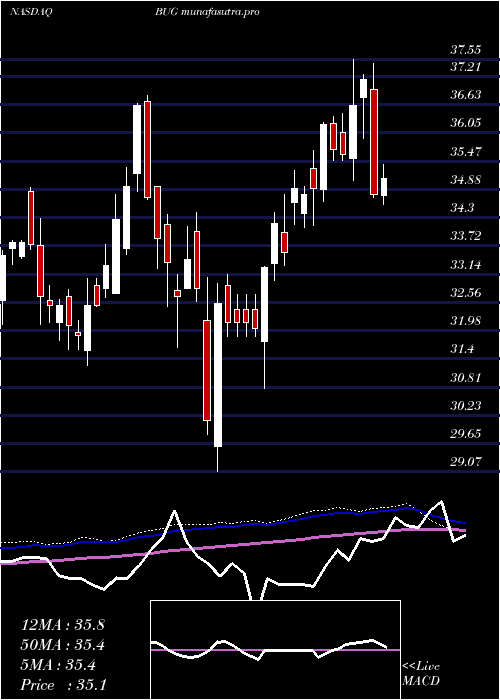The height and width of the screenshot is (700, 500).
Task: Pick the 32.56 price level text
Action: (466, 292)
